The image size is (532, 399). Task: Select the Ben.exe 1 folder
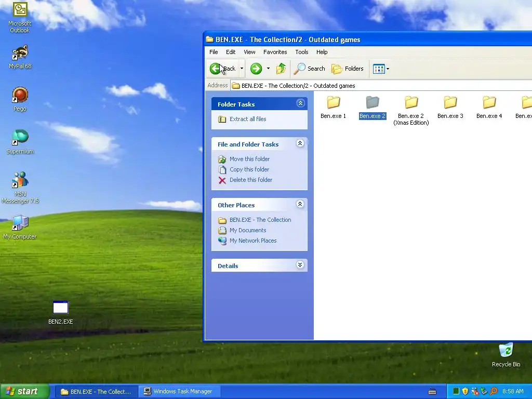point(333,107)
